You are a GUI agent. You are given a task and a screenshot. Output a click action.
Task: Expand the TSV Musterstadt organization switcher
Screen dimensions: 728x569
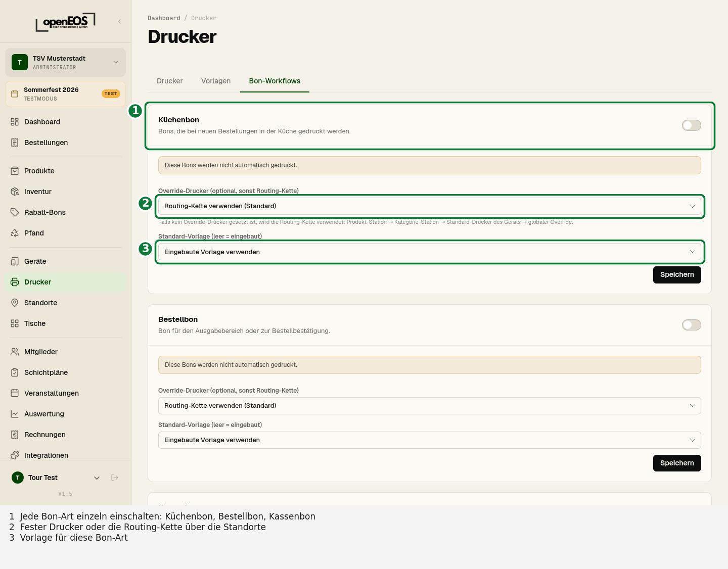pyautogui.click(x=65, y=62)
